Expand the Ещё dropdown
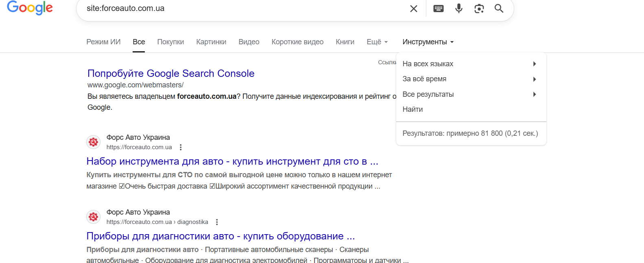The height and width of the screenshot is (263, 644). [x=377, y=42]
